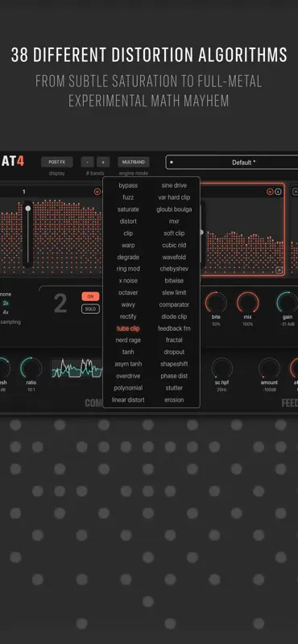The image size is (298, 644).
Task: Choose 'dropout' algorithm
Action: (174, 352)
